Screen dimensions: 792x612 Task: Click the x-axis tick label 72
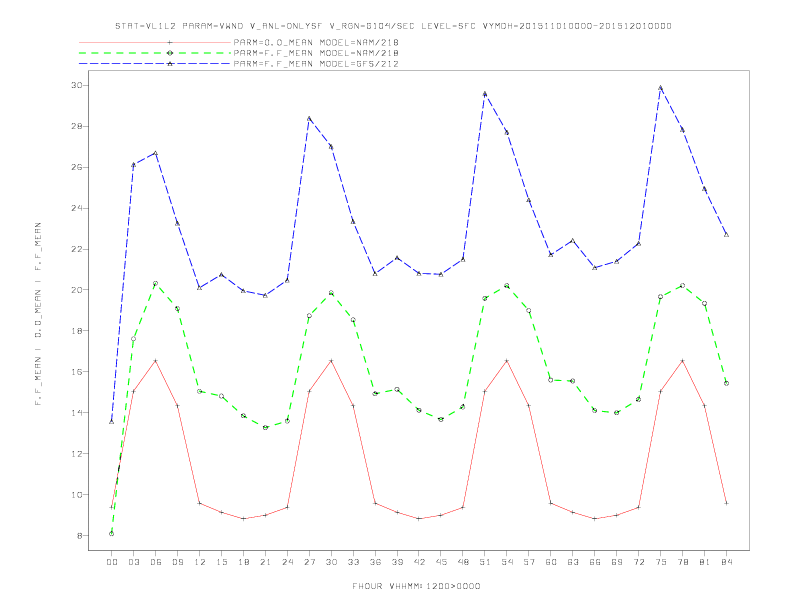638,562
